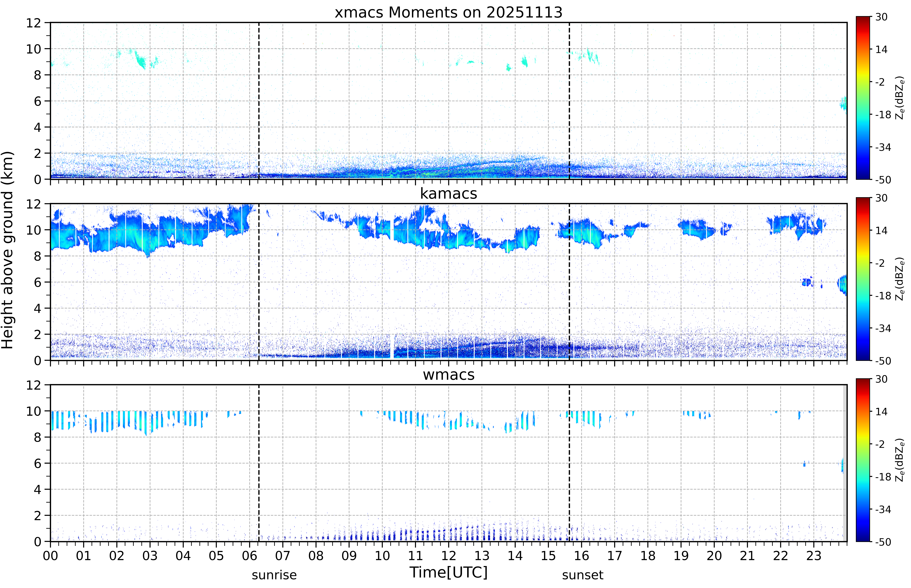
Task: Click the "kamacs" panel title
Action: [448, 194]
